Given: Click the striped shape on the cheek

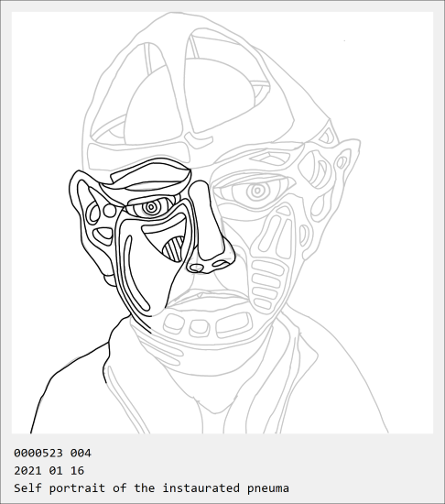Looking at the screenshot, I should pyautogui.click(x=174, y=249).
